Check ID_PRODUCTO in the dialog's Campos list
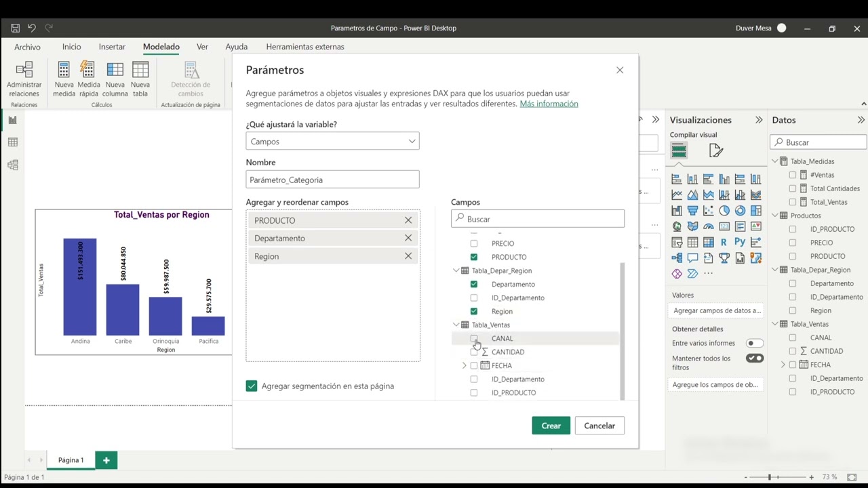This screenshot has width=868, height=488. click(x=474, y=392)
